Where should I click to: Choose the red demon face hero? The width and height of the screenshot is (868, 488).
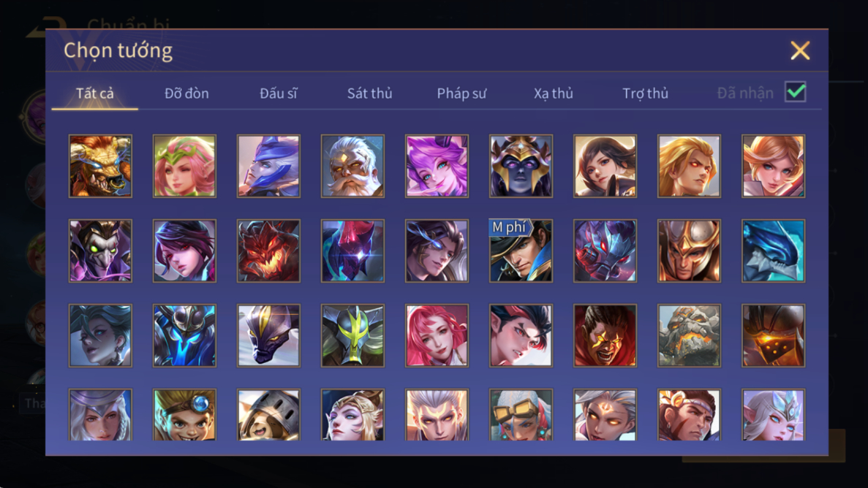[268, 251]
